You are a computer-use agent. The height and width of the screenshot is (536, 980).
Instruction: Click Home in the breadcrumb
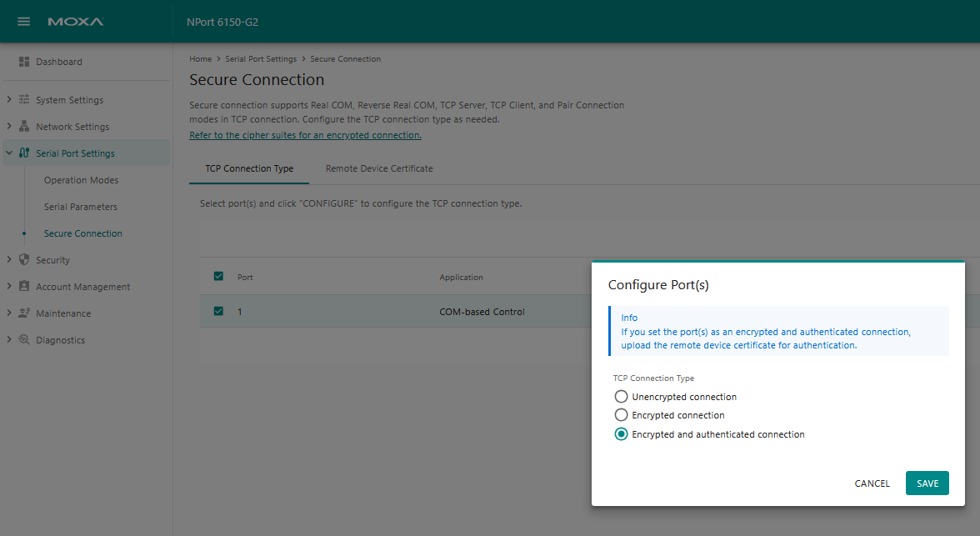[x=200, y=59]
